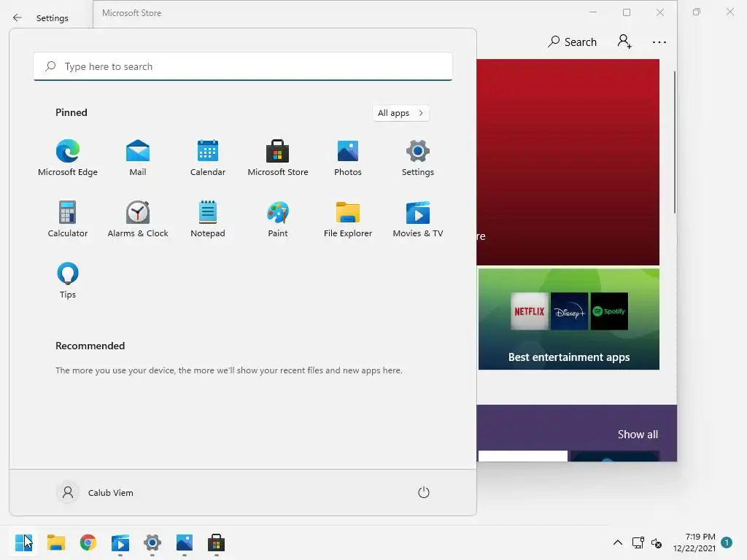The image size is (747, 560).
Task: Open the Microsoft Store sign-in account icon
Action: click(x=624, y=42)
